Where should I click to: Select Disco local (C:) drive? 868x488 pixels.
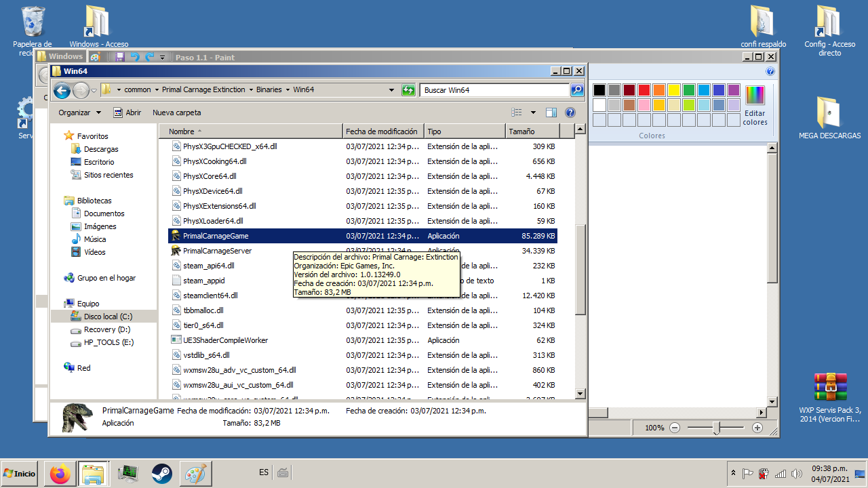click(x=108, y=317)
